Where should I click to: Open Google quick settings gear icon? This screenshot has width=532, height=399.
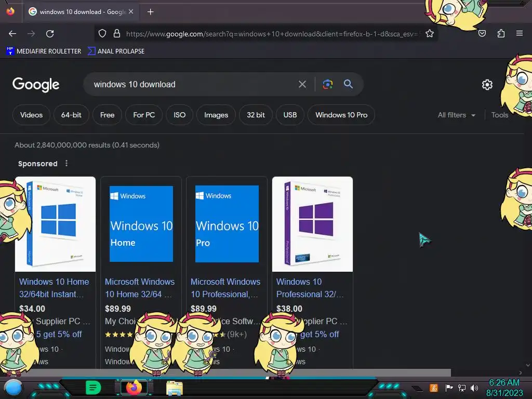(487, 85)
